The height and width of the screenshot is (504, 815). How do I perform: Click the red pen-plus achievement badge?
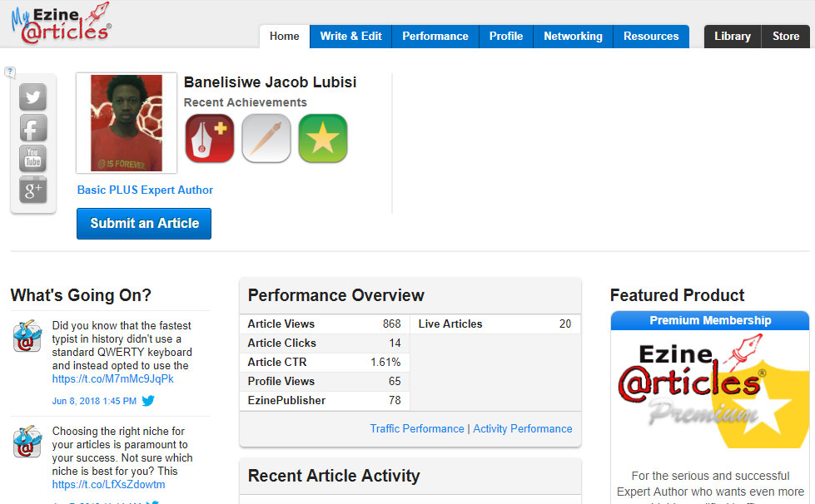(210, 138)
